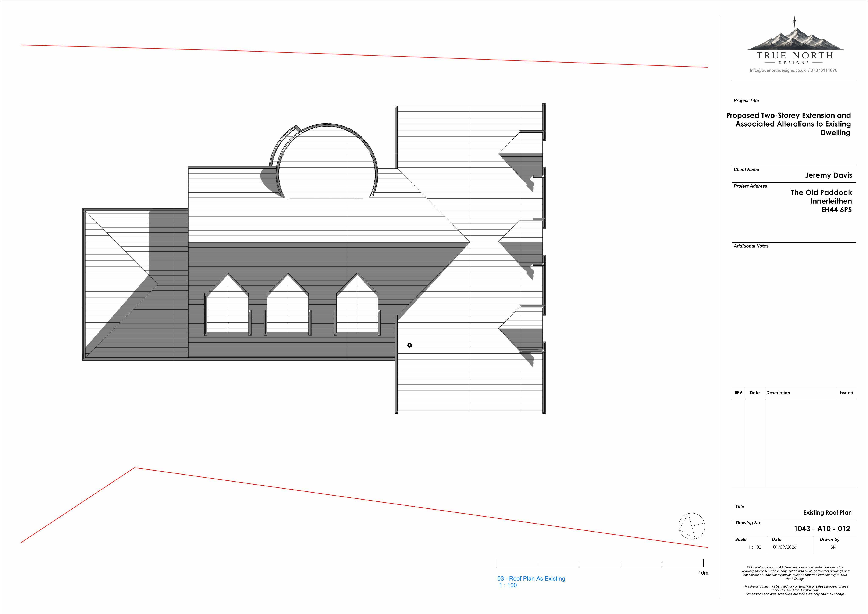Click the Description column header in revision table

tap(778, 393)
